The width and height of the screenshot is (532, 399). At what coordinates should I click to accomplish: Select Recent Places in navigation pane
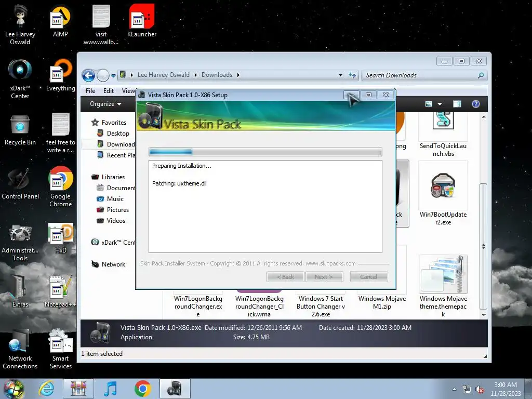pos(116,155)
